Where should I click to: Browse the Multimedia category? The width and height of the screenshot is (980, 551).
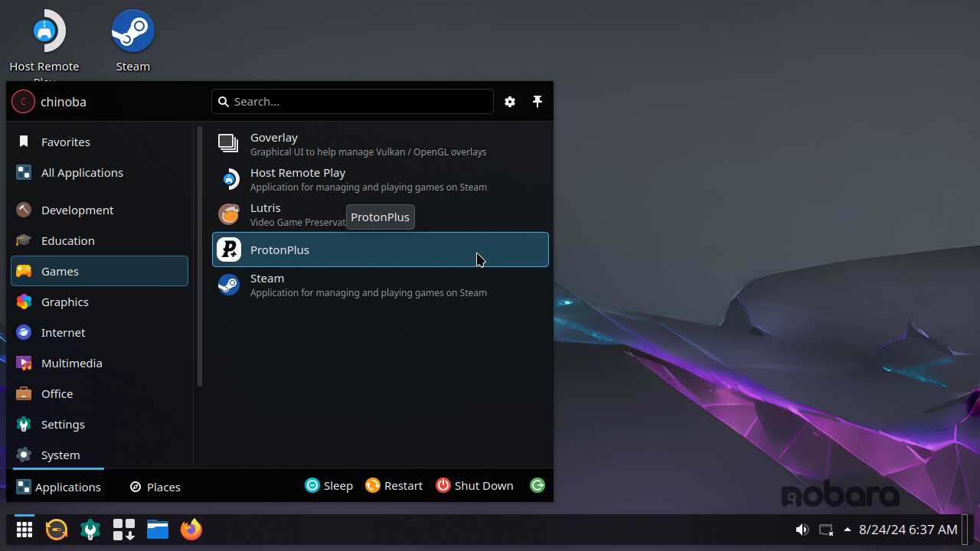tap(100, 363)
